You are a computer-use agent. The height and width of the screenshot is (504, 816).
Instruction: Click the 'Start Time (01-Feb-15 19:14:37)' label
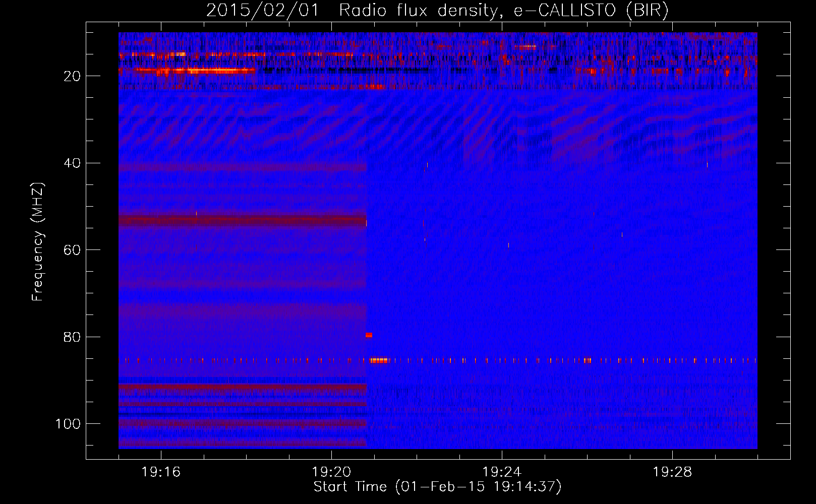pyautogui.click(x=437, y=487)
